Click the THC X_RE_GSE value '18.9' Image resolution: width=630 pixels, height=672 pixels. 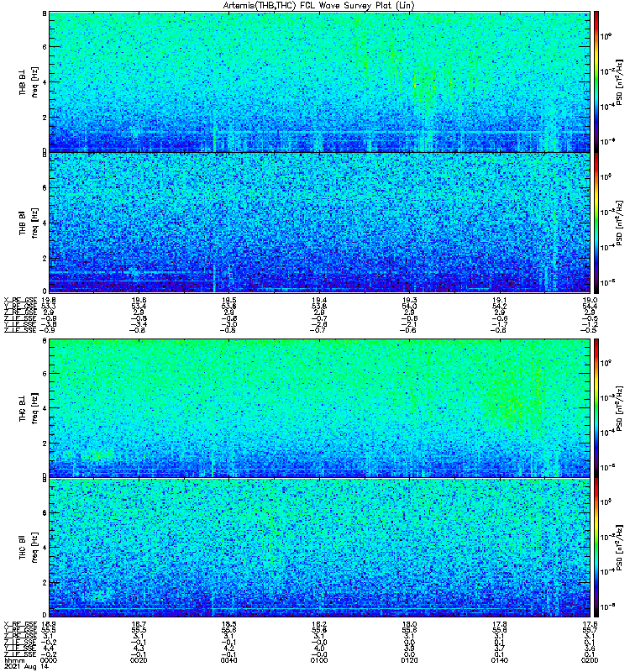click(x=49, y=624)
